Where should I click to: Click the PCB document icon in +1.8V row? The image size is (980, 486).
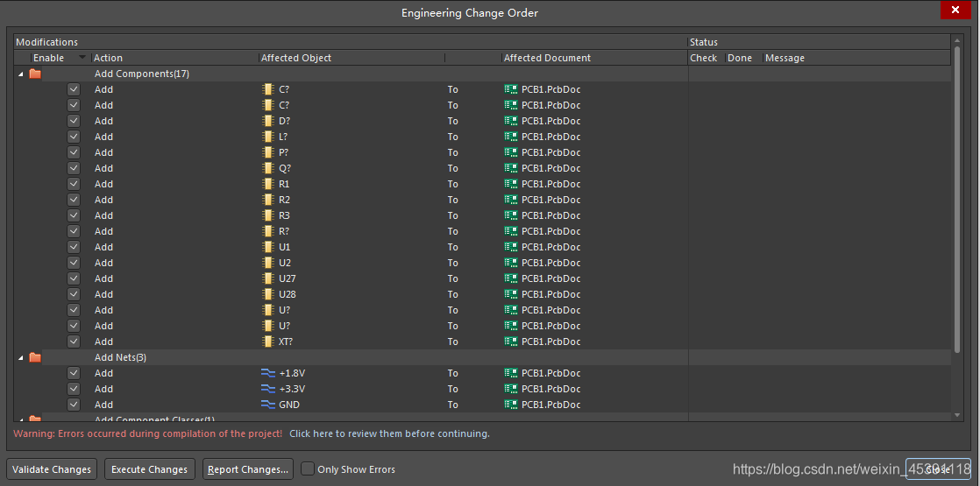pyautogui.click(x=511, y=373)
